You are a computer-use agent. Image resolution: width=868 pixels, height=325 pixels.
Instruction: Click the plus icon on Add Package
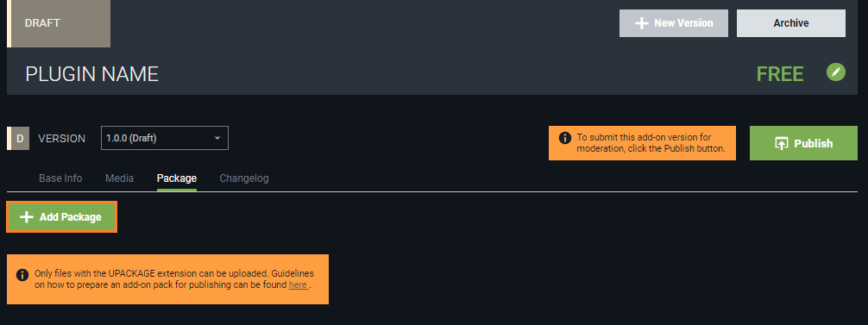(x=27, y=217)
